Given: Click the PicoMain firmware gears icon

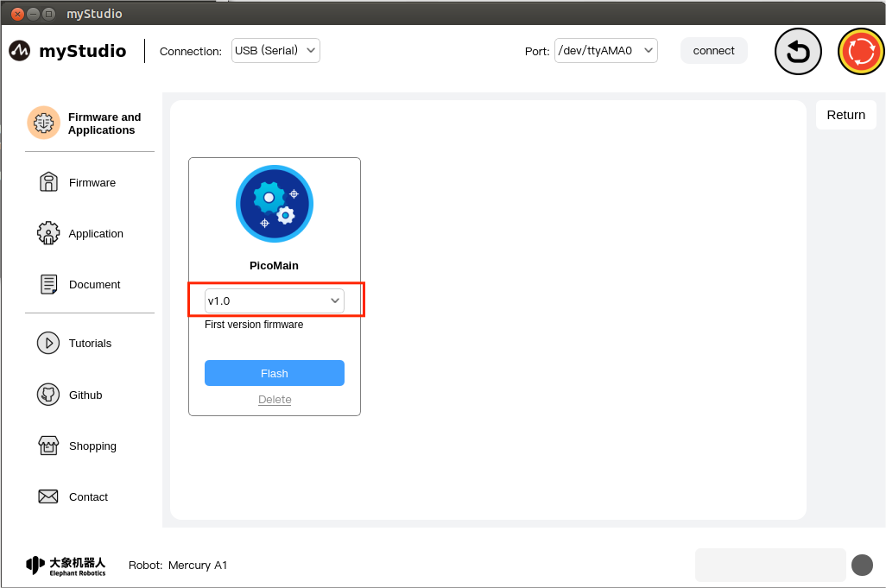Looking at the screenshot, I should tap(275, 204).
